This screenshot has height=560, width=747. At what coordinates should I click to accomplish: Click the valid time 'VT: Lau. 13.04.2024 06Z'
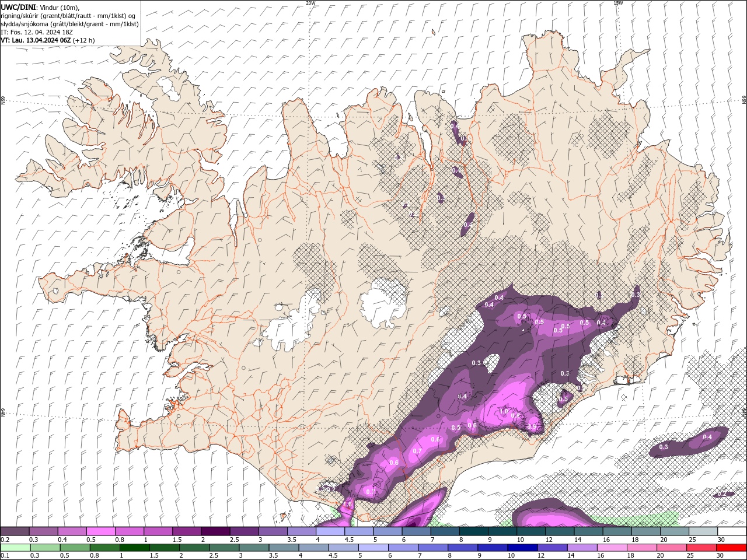coord(36,40)
